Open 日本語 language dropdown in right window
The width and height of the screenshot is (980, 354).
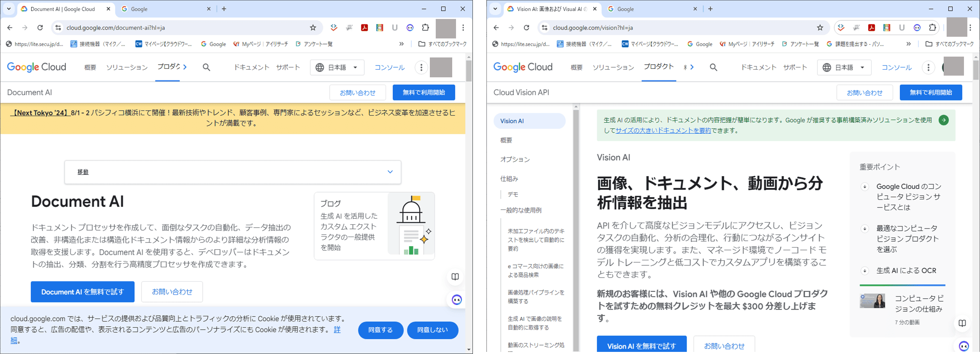(844, 67)
